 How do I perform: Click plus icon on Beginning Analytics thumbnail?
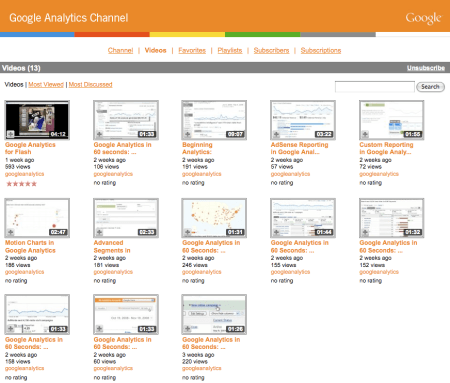188,134
